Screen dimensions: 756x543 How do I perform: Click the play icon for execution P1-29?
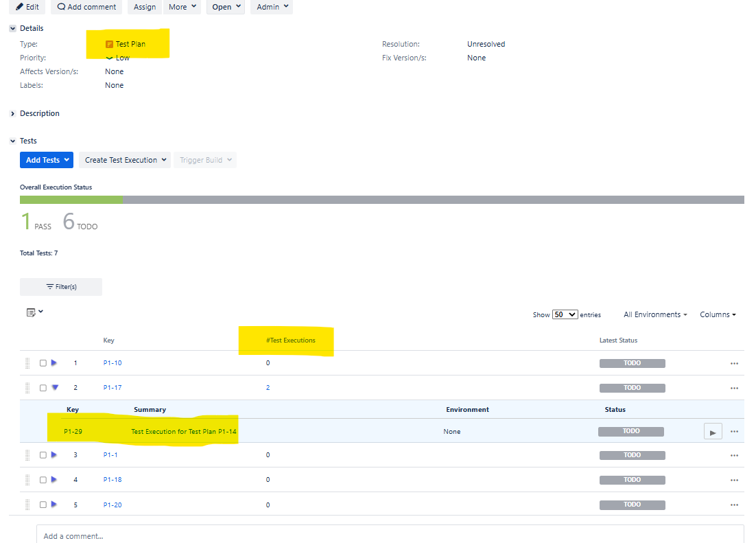[713, 431]
